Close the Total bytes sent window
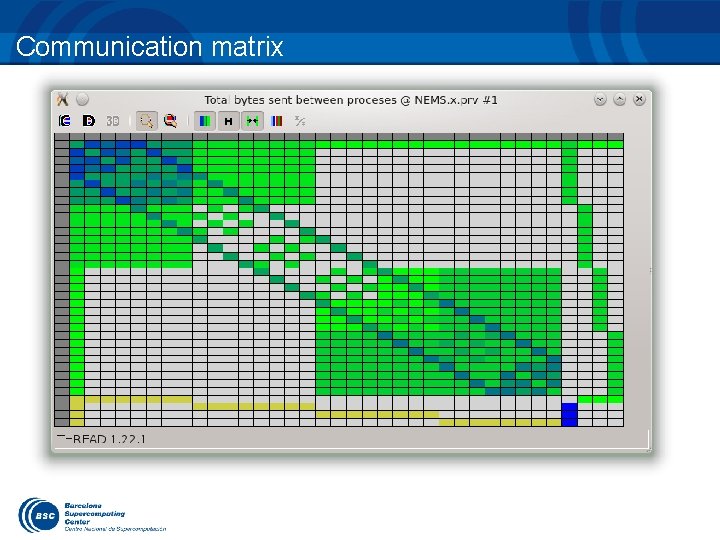 tap(639, 99)
